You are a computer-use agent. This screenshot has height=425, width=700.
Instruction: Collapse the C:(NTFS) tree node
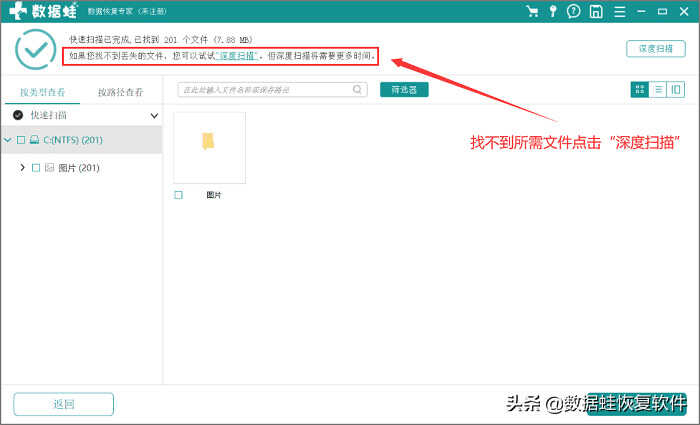coord(8,140)
